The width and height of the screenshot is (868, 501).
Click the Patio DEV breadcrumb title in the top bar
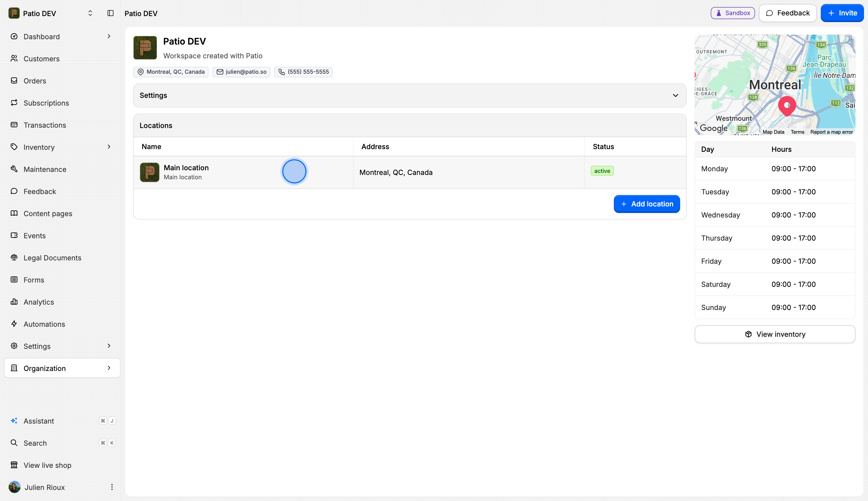click(141, 13)
